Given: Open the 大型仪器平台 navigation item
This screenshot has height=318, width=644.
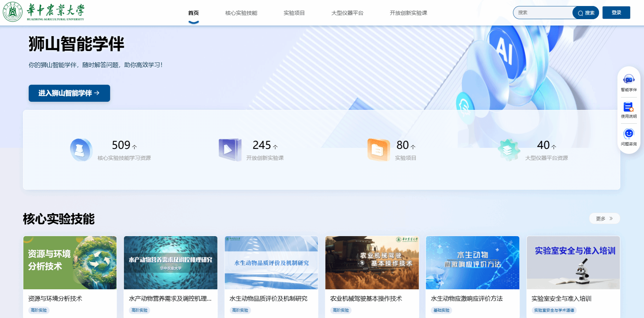Looking at the screenshot, I should pyautogui.click(x=347, y=13).
